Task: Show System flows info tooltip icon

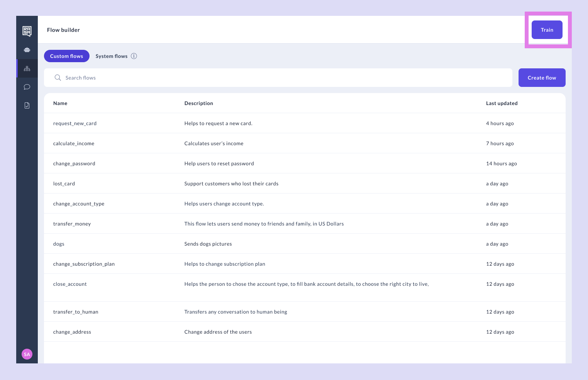Action: [x=134, y=56]
